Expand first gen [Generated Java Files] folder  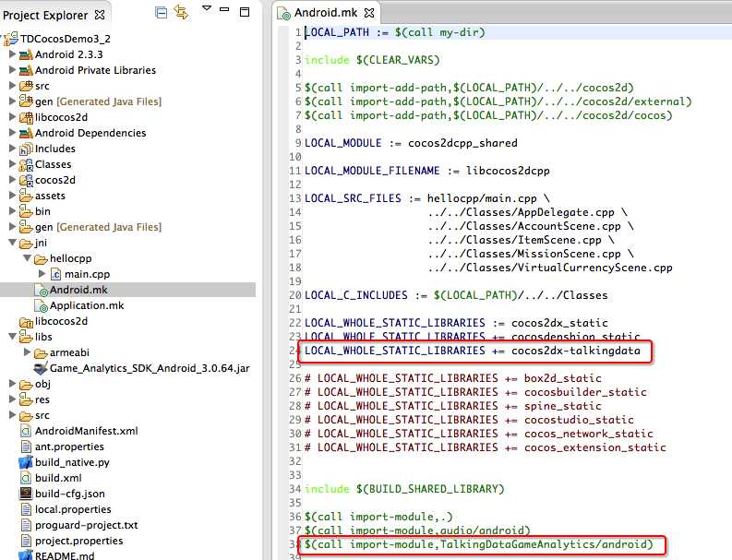(13, 101)
